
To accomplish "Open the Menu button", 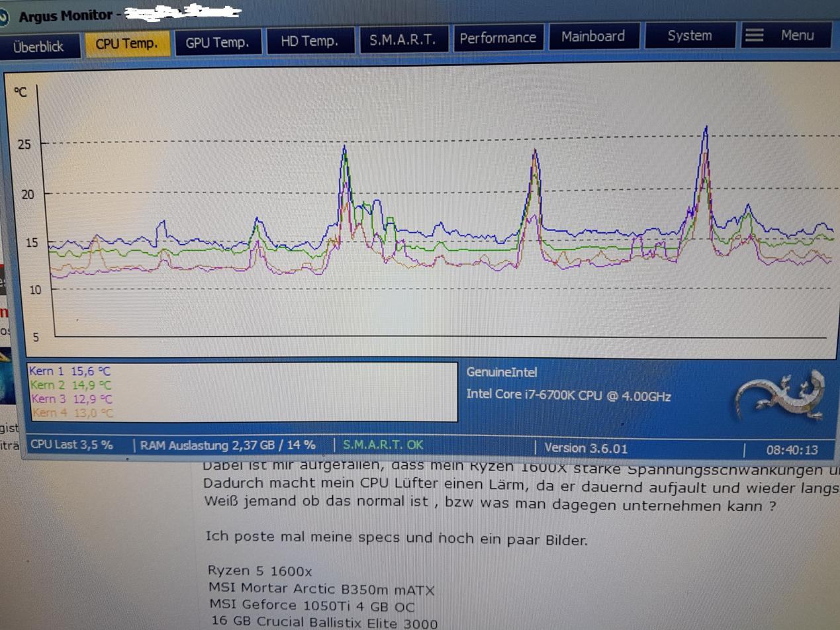I will pos(786,34).
